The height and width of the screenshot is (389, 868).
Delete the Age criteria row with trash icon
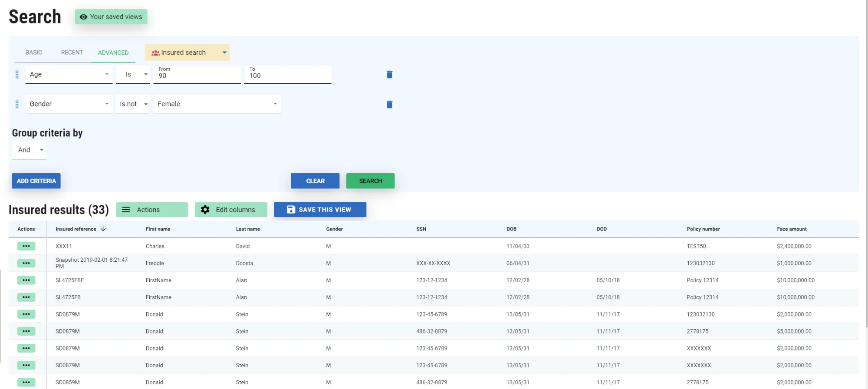tap(389, 75)
